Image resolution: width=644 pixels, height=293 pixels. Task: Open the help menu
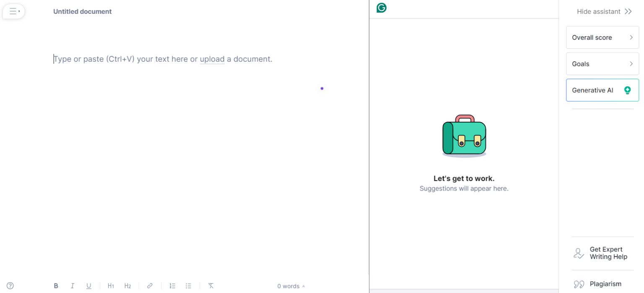[9, 285]
